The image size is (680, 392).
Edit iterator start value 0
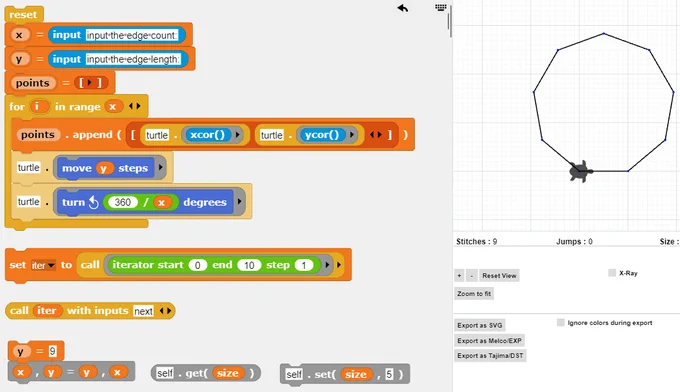(197, 265)
